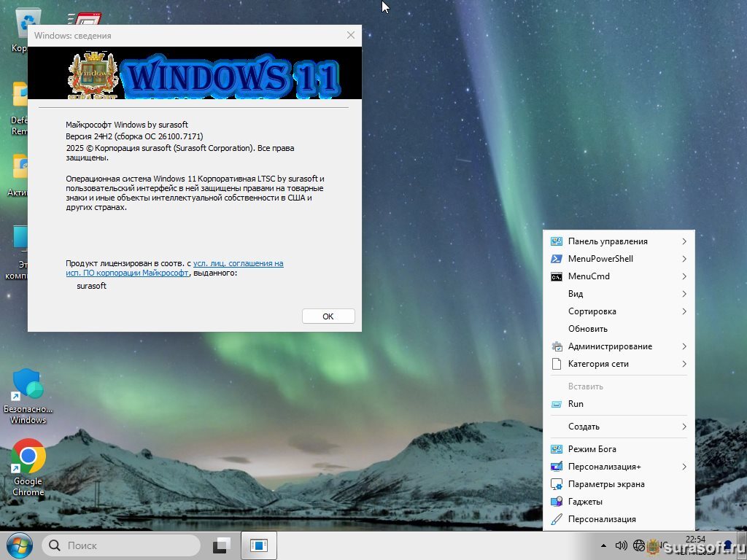
Task: Open Google Chrome desktop shortcut
Action: click(28, 458)
